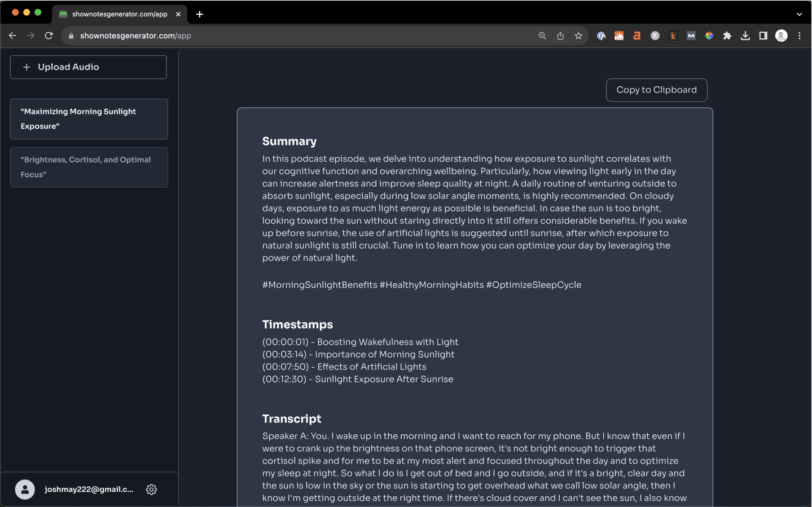Click the zoom magnifier icon in address bar
This screenshot has height=507, width=812.
pyautogui.click(x=542, y=36)
